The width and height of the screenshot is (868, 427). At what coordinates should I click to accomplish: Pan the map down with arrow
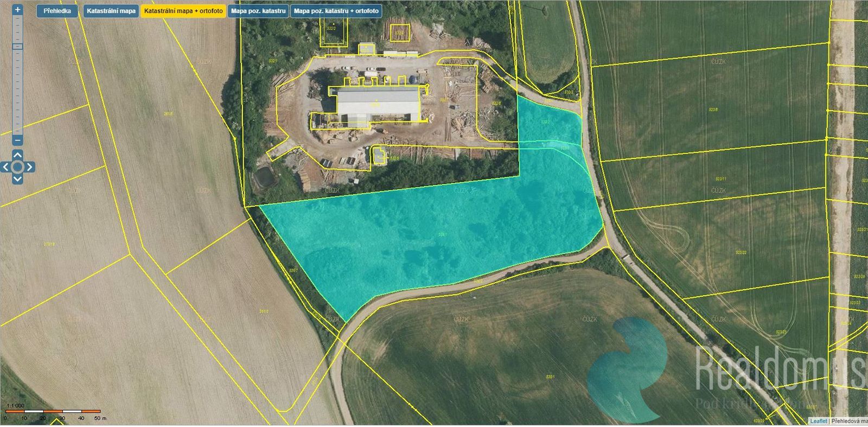coord(17,179)
